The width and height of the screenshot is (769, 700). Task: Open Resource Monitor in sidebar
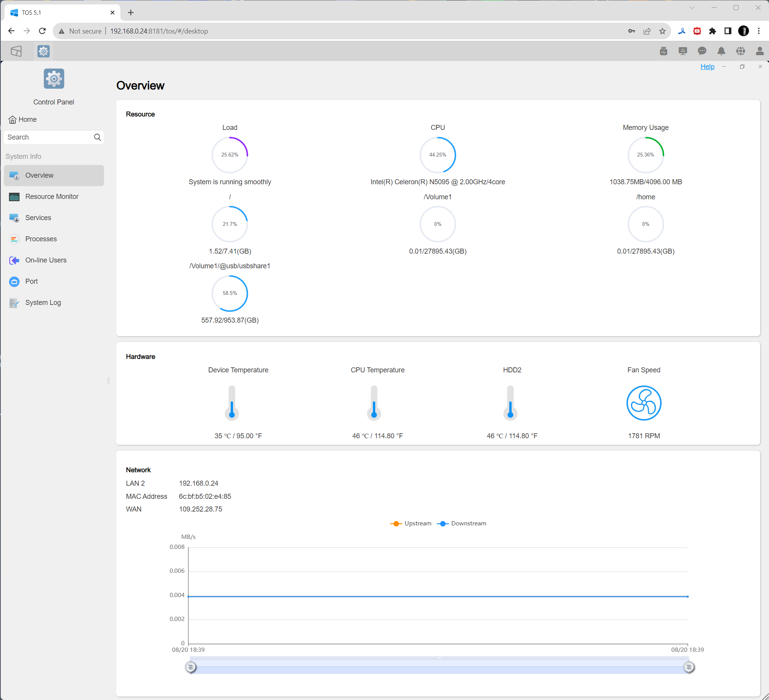[x=52, y=197]
